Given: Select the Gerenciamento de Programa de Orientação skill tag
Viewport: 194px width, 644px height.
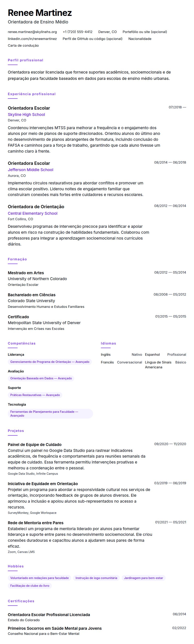Looking at the screenshot, I should [x=50, y=362].
